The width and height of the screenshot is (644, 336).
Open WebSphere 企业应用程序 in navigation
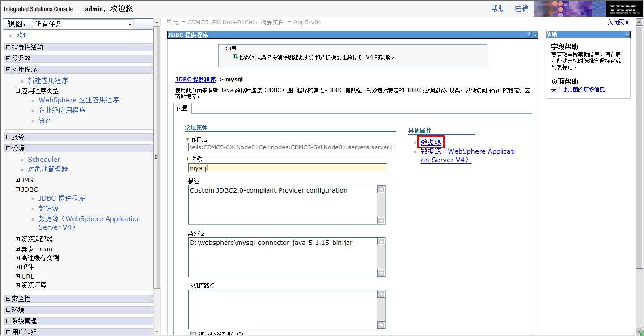[x=79, y=100]
